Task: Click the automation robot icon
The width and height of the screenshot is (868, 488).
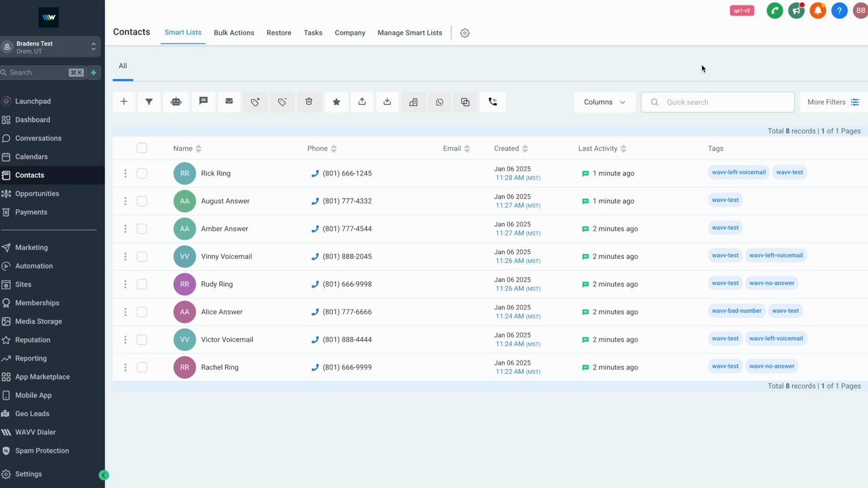Action: [176, 102]
